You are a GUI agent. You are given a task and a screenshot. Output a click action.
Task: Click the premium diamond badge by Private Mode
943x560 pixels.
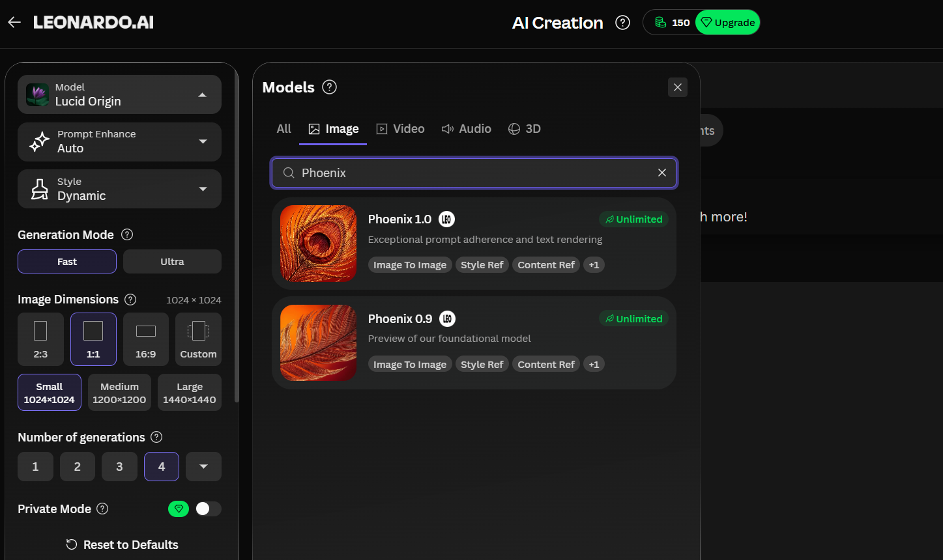pos(179,509)
